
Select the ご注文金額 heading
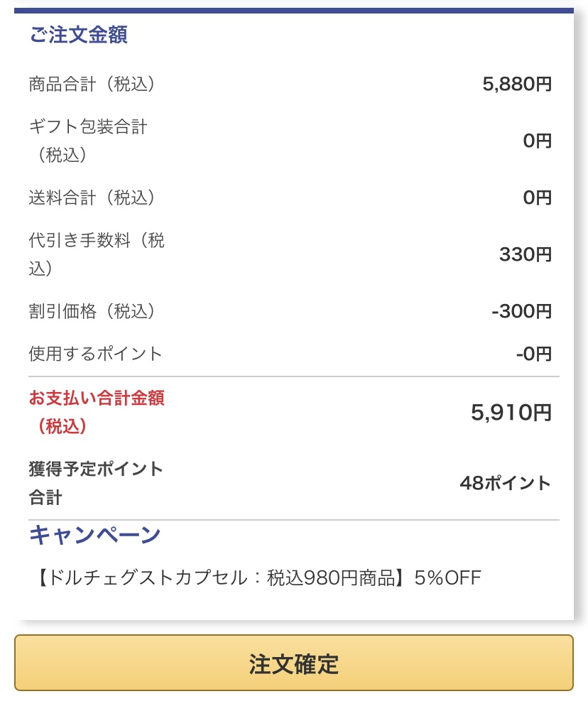(x=78, y=35)
